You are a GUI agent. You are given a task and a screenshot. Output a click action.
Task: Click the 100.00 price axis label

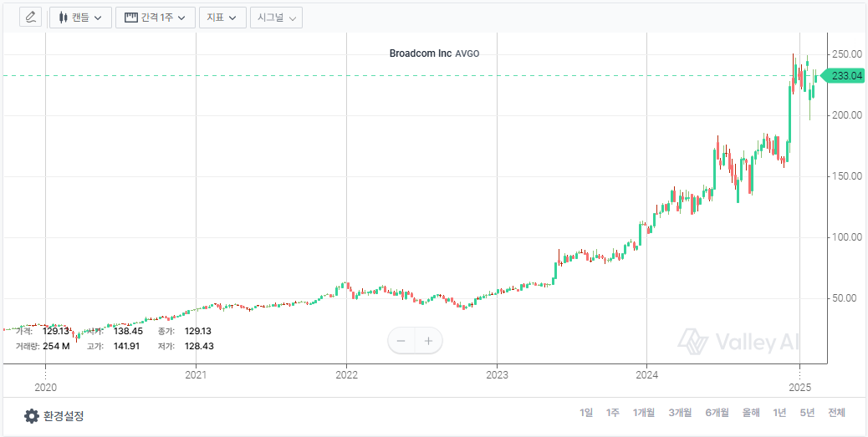[847, 237]
